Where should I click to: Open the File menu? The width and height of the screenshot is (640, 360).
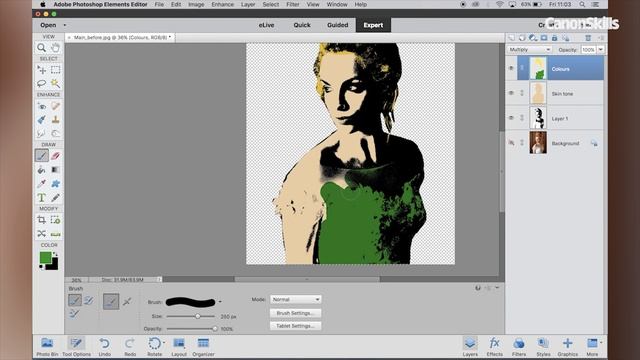159,4
